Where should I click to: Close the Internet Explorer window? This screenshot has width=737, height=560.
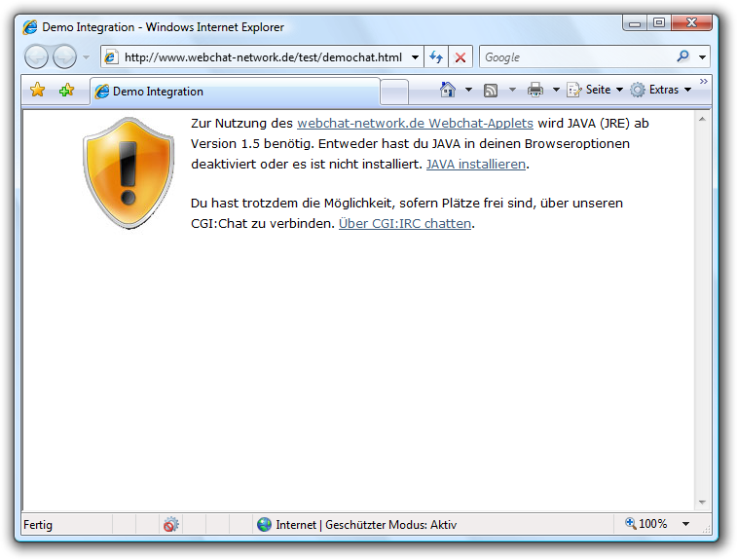pos(691,23)
